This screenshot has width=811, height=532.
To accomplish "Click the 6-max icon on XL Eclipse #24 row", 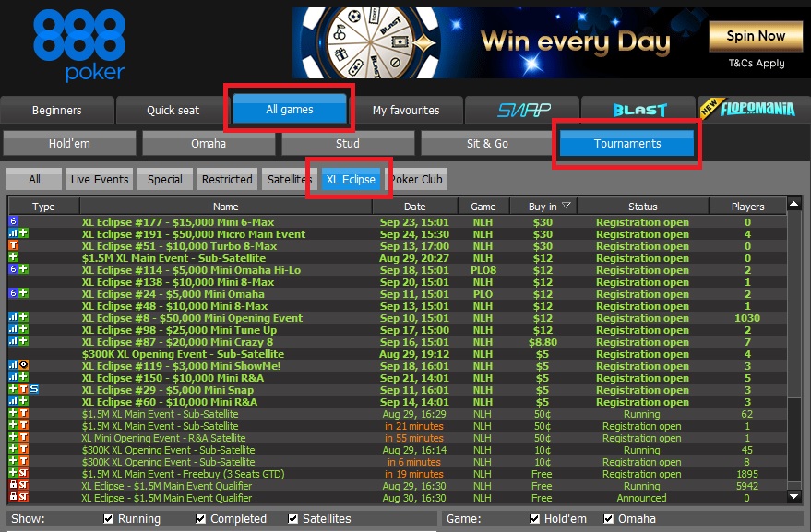I will [x=14, y=293].
